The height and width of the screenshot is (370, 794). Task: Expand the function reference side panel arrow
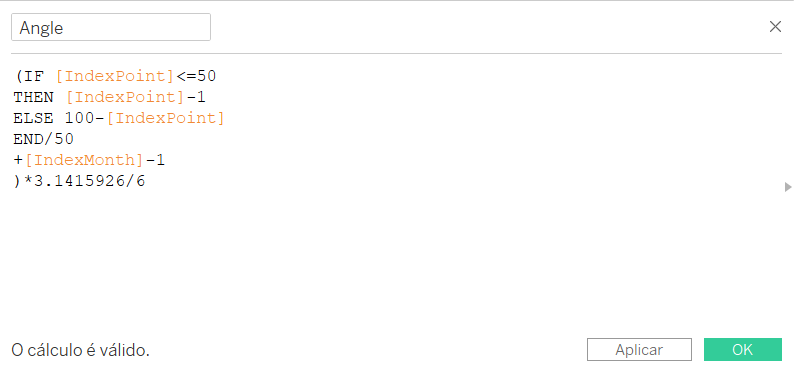click(x=787, y=187)
